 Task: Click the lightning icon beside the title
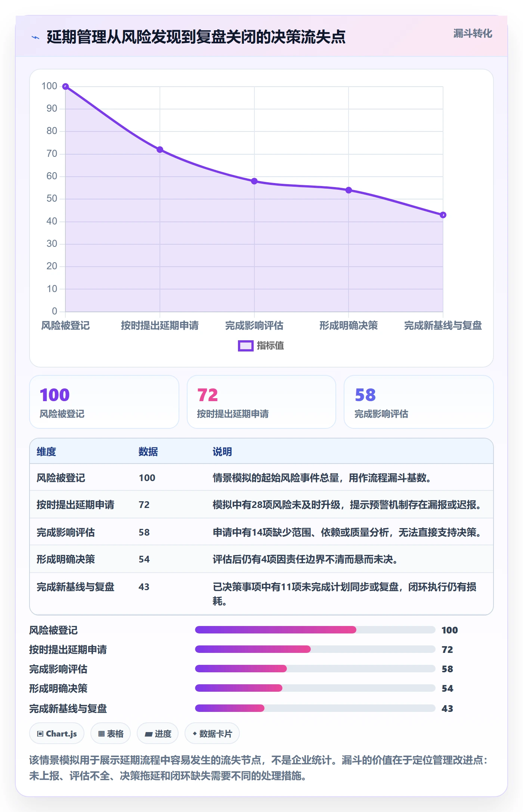point(35,37)
